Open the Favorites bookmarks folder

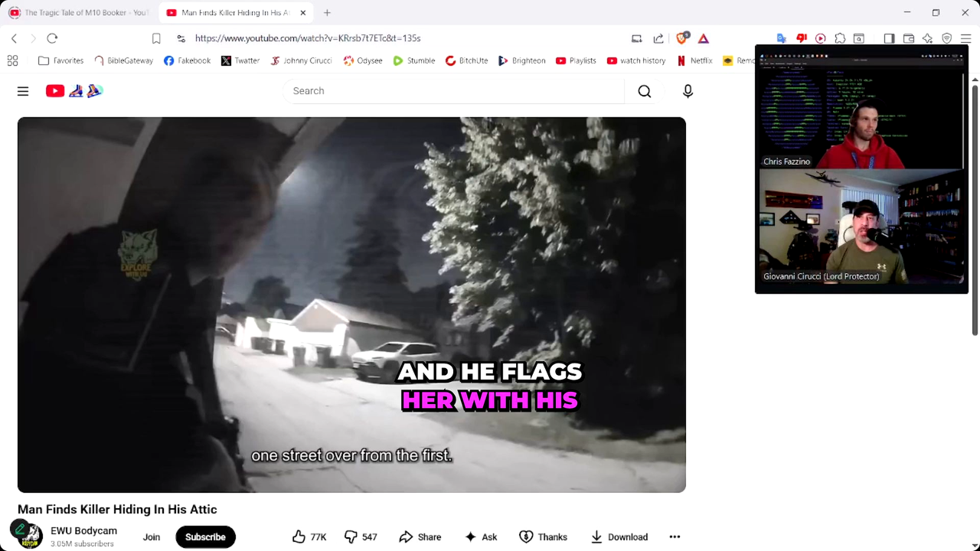point(60,60)
